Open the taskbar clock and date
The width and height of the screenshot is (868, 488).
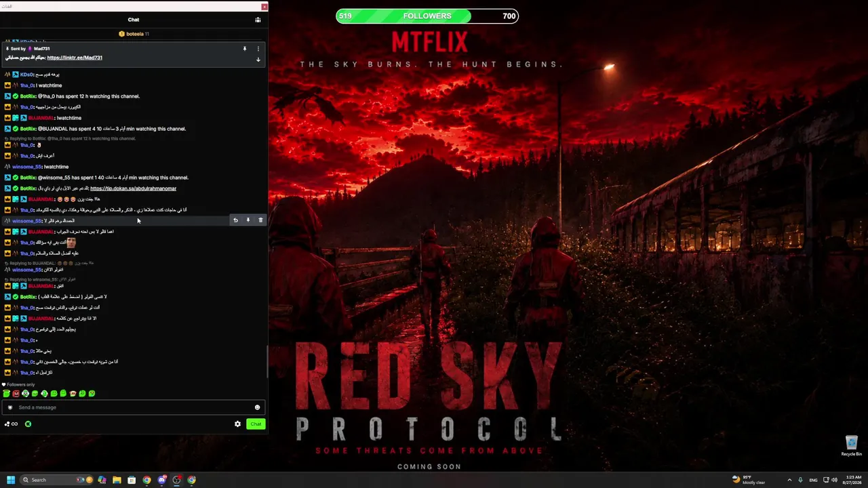tap(851, 480)
